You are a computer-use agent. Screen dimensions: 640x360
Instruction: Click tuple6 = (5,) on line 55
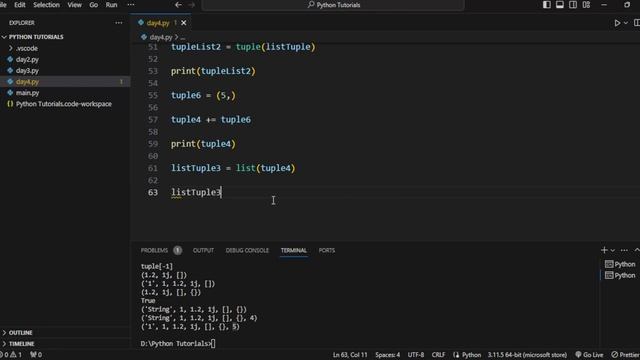pyautogui.click(x=203, y=95)
